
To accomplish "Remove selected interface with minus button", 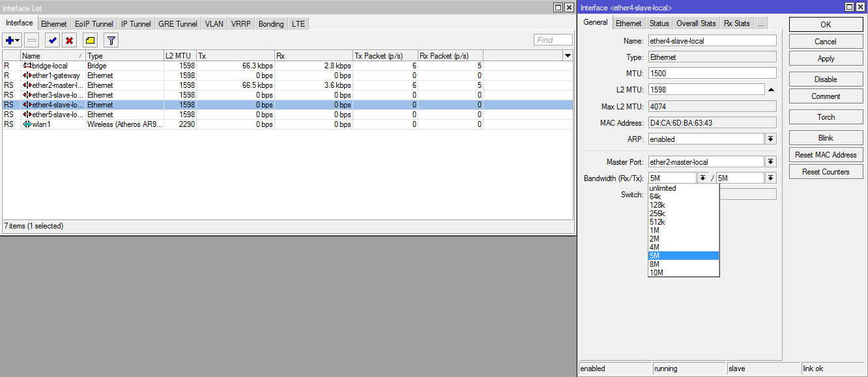I will [32, 40].
